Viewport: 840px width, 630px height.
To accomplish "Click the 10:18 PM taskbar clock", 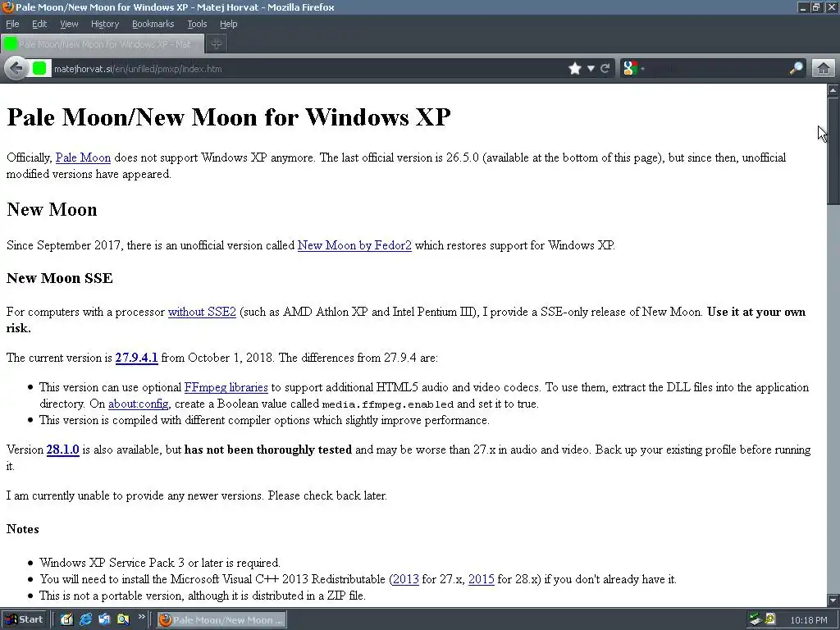I will [x=808, y=620].
